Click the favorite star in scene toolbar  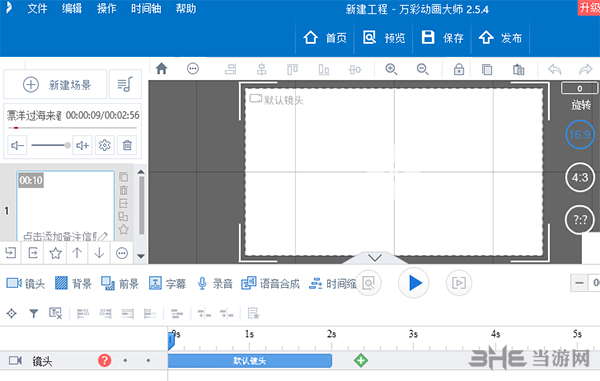tap(55, 253)
